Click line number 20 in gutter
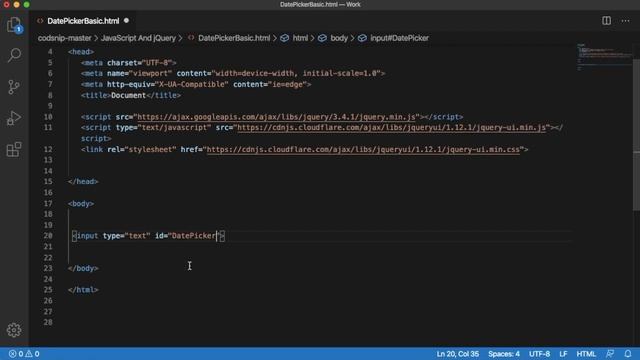This screenshot has height=360, width=640. click(x=48, y=236)
